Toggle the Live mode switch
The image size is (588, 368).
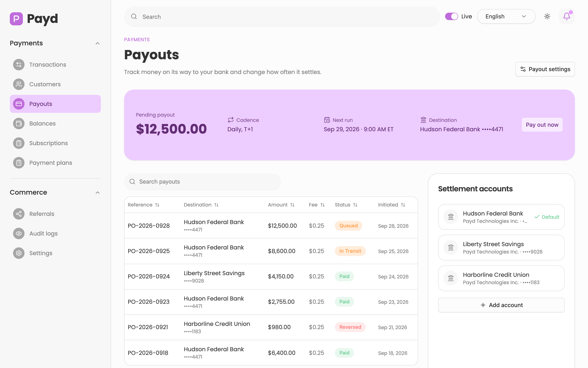[x=451, y=16]
